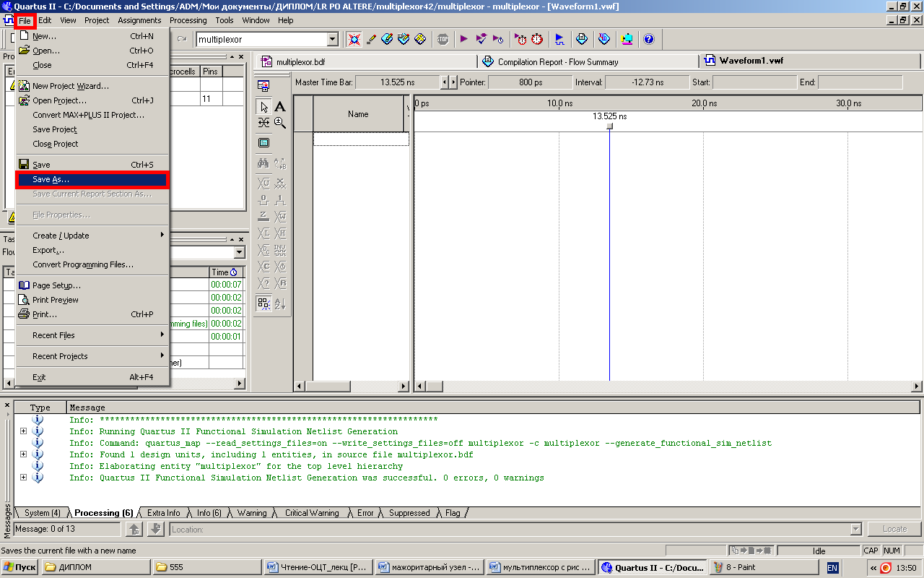Open the Critical Warning messages tab

(311, 513)
